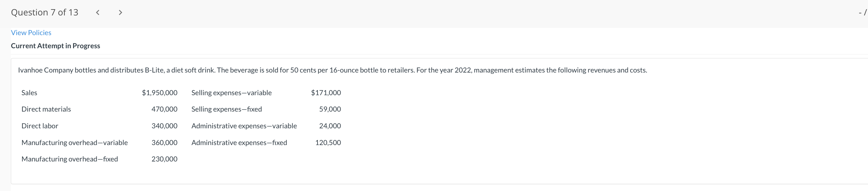
Task: Click Administrative expenses—variable label
Action: tap(244, 126)
